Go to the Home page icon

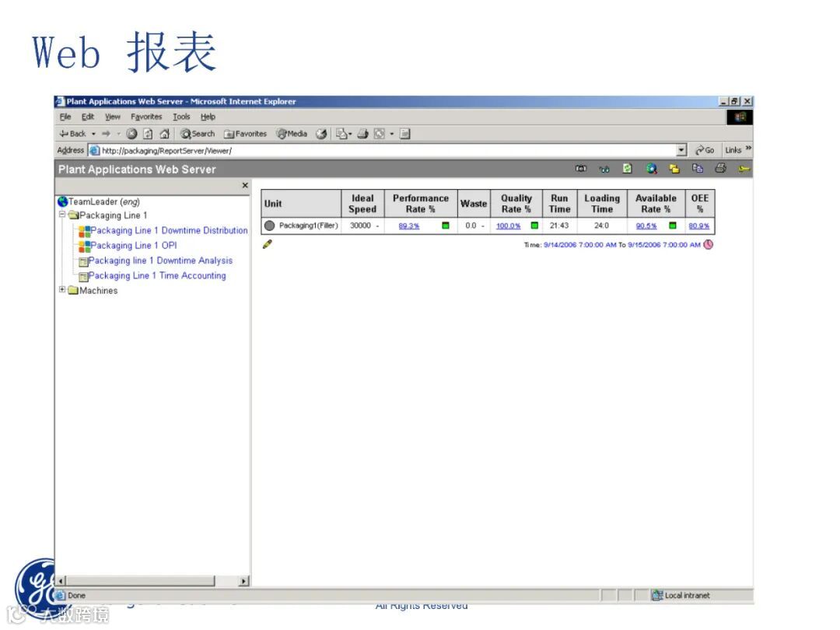click(x=165, y=134)
